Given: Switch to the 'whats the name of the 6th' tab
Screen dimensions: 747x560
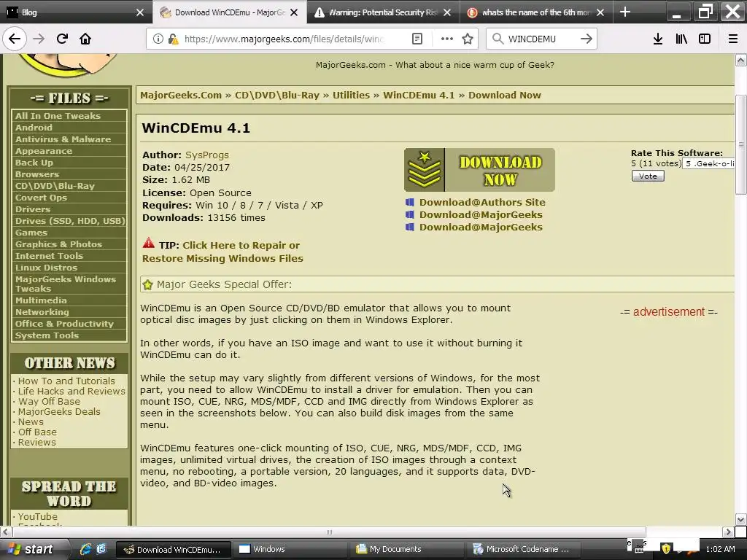Looking at the screenshot, I should point(536,12).
